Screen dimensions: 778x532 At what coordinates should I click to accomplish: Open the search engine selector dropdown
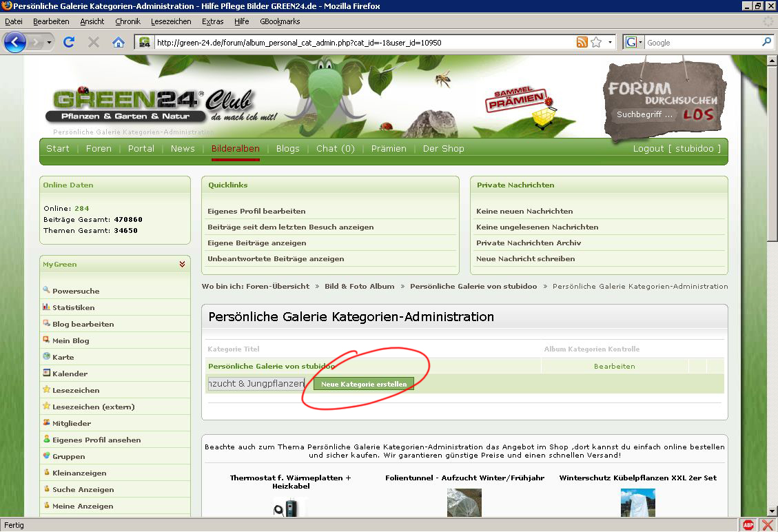(x=633, y=43)
